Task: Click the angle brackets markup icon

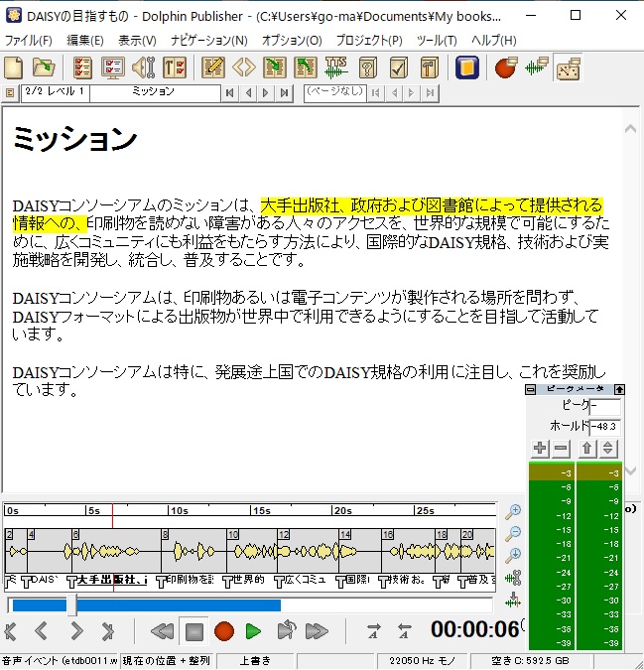Action: coord(244,67)
